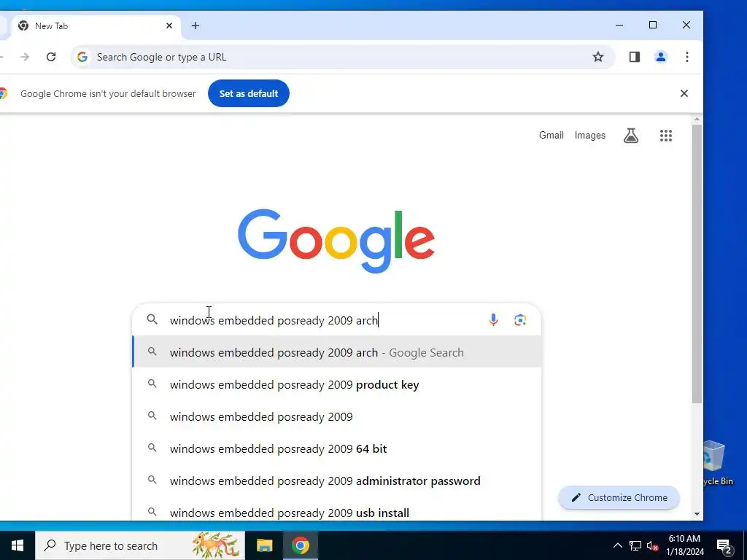Bookmark this tab with the star icon
Screen dimensions: 747x560
tap(598, 57)
